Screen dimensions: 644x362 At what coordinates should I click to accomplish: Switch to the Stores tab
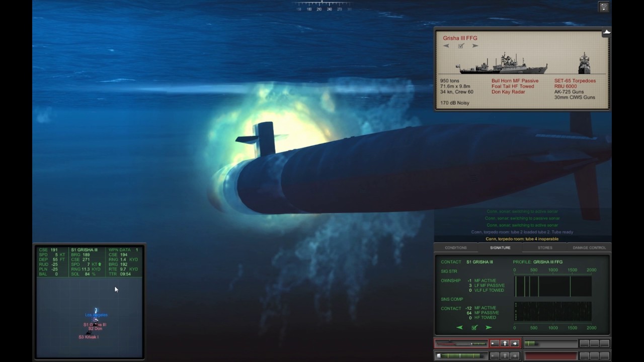point(545,247)
